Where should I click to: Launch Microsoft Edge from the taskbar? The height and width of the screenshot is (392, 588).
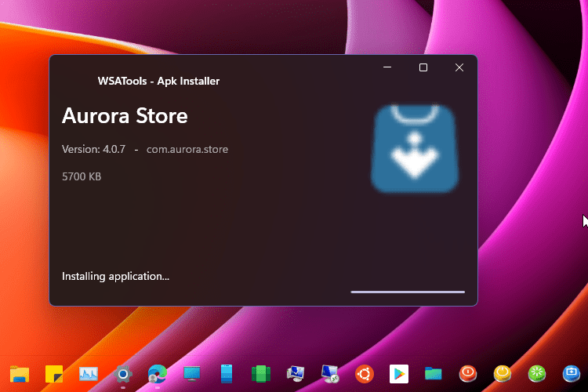click(158, 374)
